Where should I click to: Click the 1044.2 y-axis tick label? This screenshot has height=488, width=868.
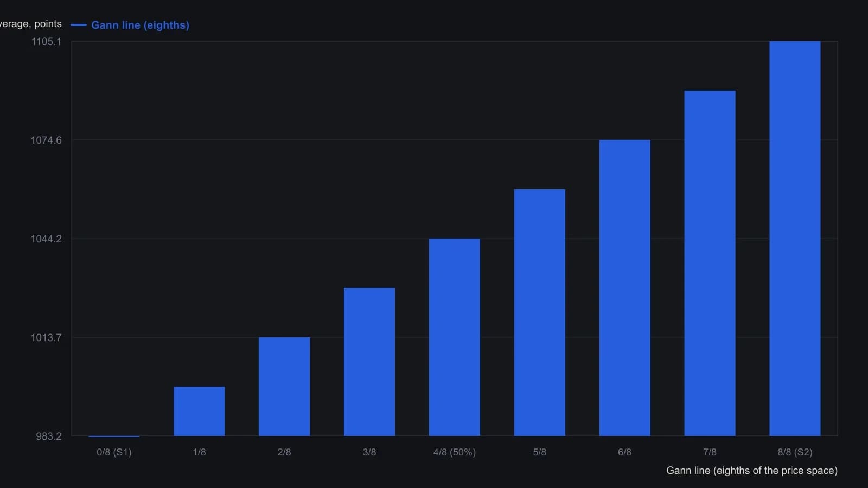coord(46,239)
